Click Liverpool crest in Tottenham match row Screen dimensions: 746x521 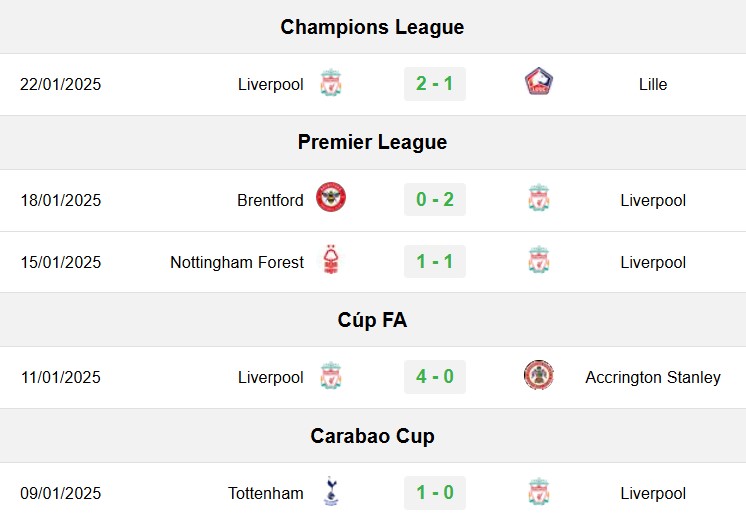pyautogui.click(x=539, y=491)
